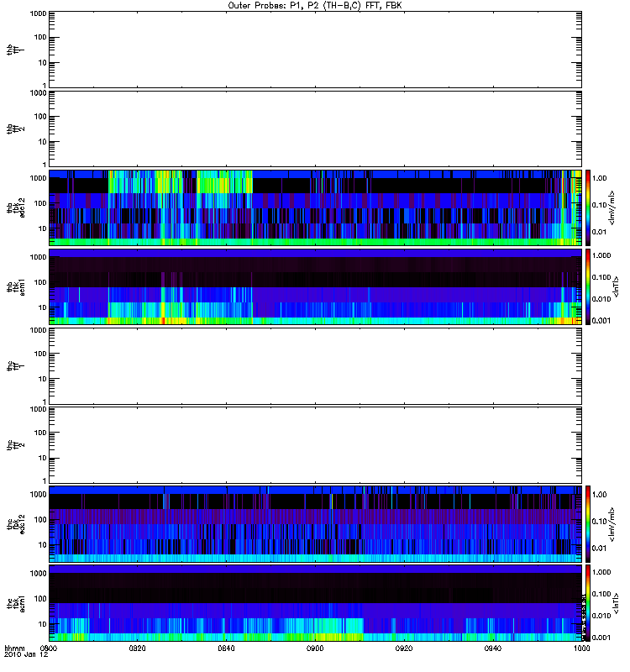This screenshot has height=672, width=630.
Task: Select the thc fbk edc12 spectrogram panel
Action: click(x=315, y=524)
